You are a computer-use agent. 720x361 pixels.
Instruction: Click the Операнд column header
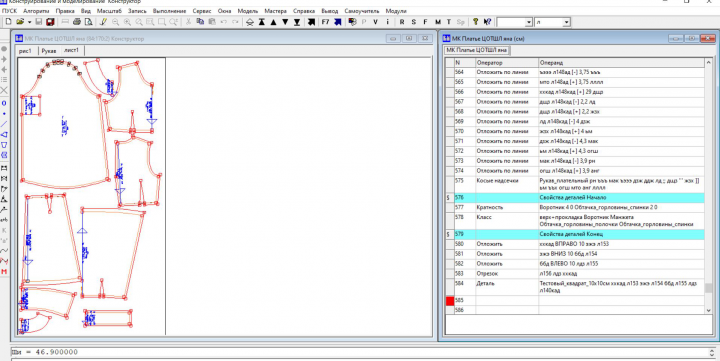(x=621, y=62)
